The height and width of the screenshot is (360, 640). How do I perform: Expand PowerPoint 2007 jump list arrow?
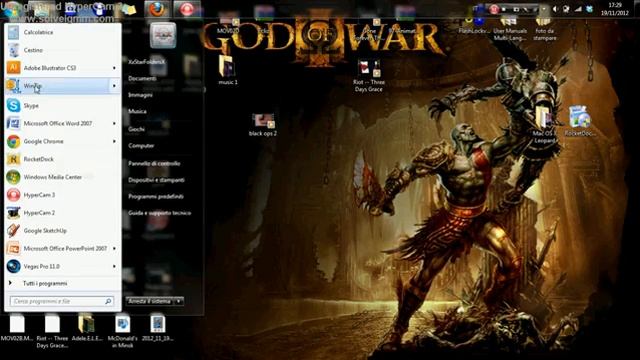(114, 249)
